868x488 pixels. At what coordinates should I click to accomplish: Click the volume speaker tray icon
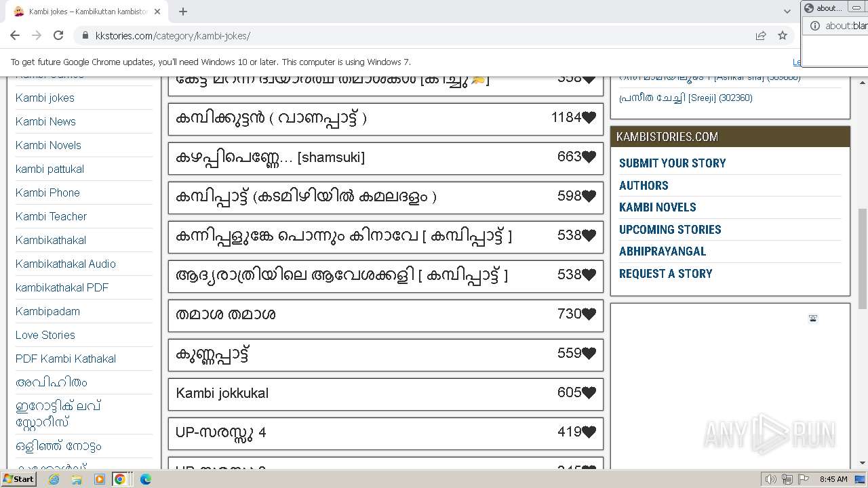pos(770,479)
